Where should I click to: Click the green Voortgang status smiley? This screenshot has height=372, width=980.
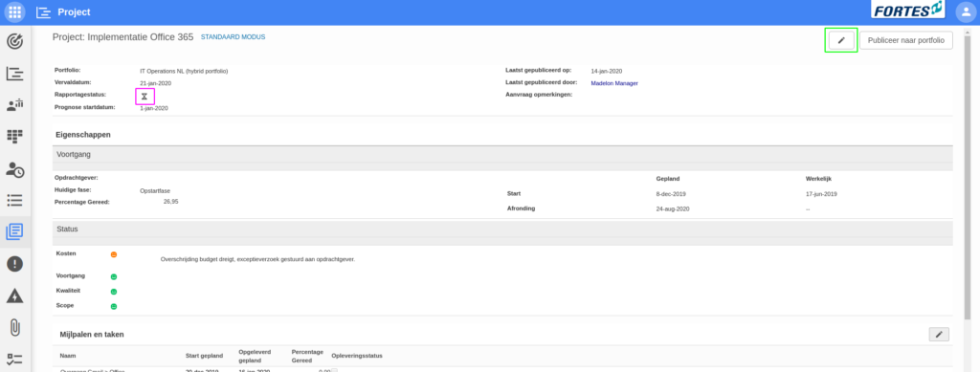click(114, 276)
